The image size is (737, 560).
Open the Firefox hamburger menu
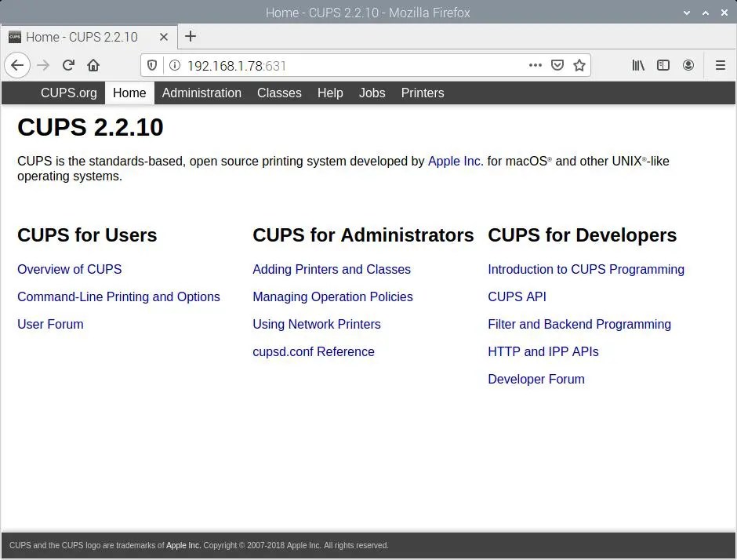pyautogui.click(x=720, y=65)
